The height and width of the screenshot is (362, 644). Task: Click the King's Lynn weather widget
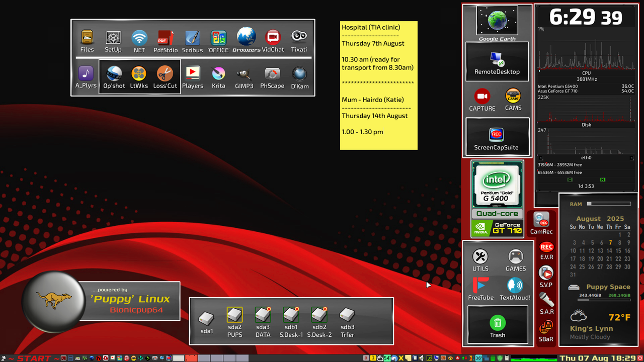tap(599, 325)
